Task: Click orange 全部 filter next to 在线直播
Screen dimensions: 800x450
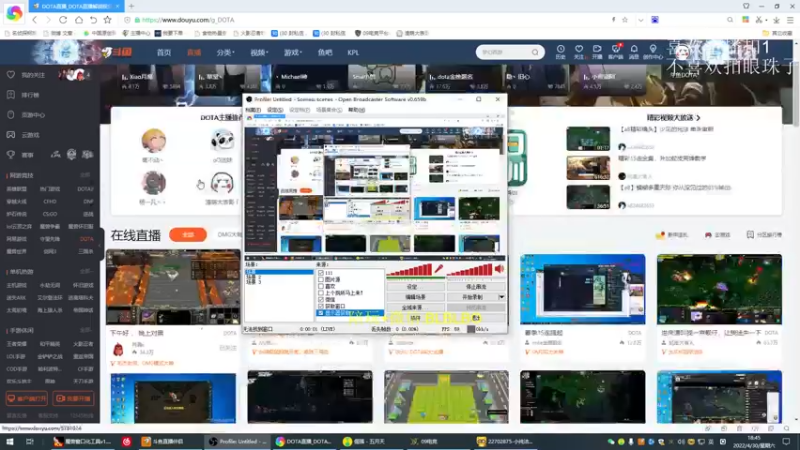Action: tap(188, 235)
